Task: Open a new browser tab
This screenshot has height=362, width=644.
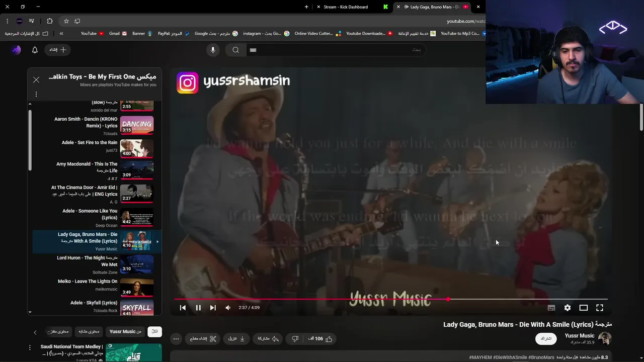Action: [x=306, y=7]
